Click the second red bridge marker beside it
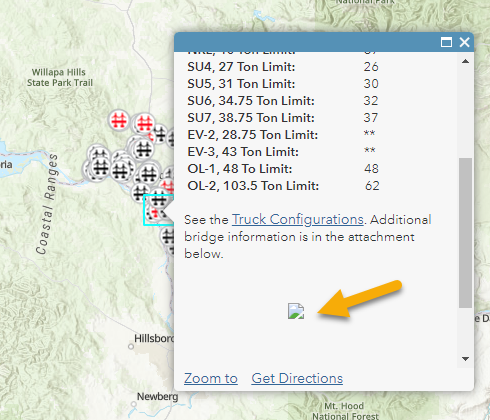 pos(145,124)
